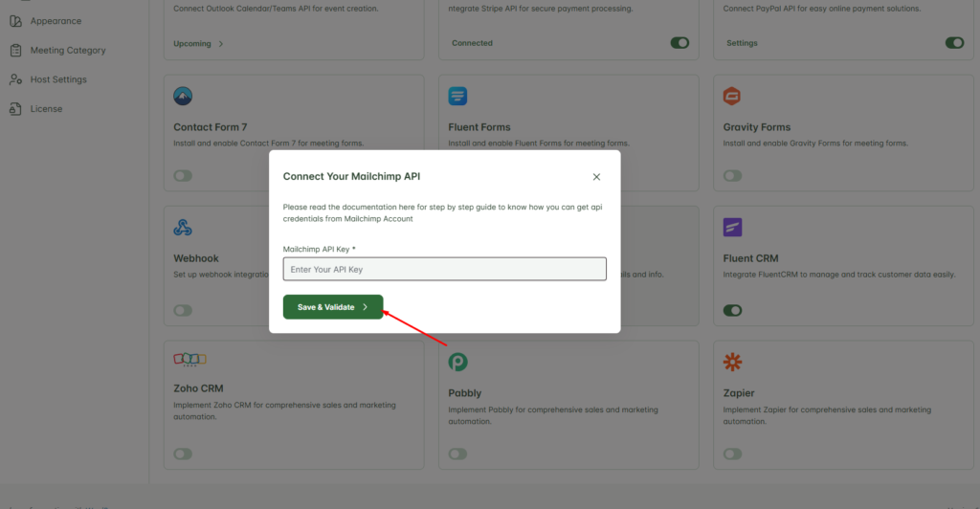The width and height of the screenshot is (980, 509).
Task: Enable the Pabbly toggle
Action: (x=457, y=454)
